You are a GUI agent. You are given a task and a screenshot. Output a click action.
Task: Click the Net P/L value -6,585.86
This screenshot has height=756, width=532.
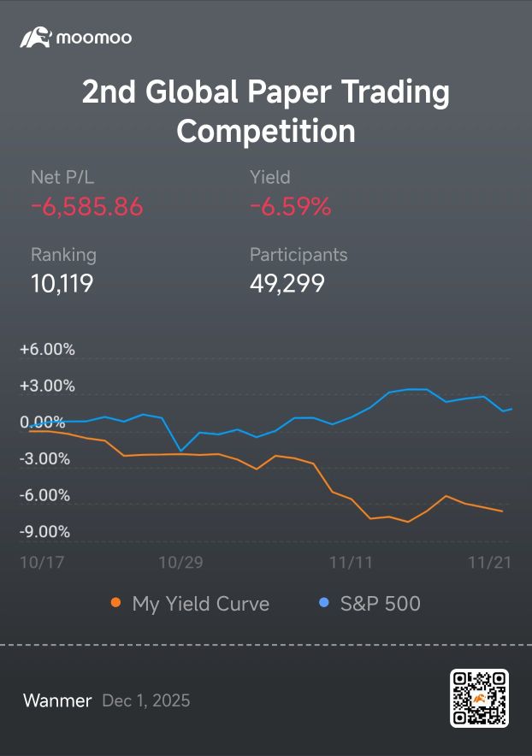click(87, 207)
